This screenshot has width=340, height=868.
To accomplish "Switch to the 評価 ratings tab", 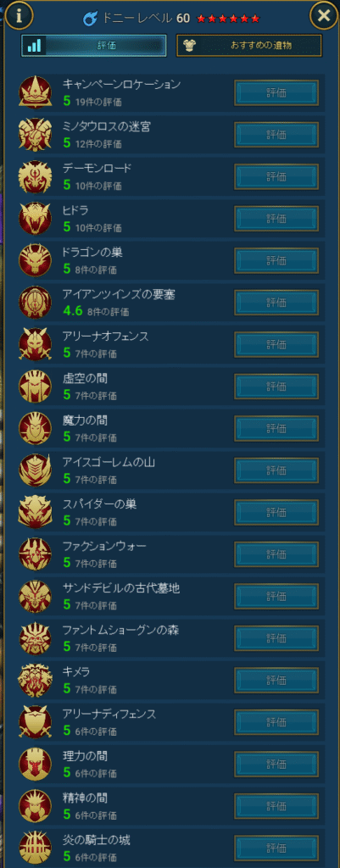I will [x=93, y=46].
